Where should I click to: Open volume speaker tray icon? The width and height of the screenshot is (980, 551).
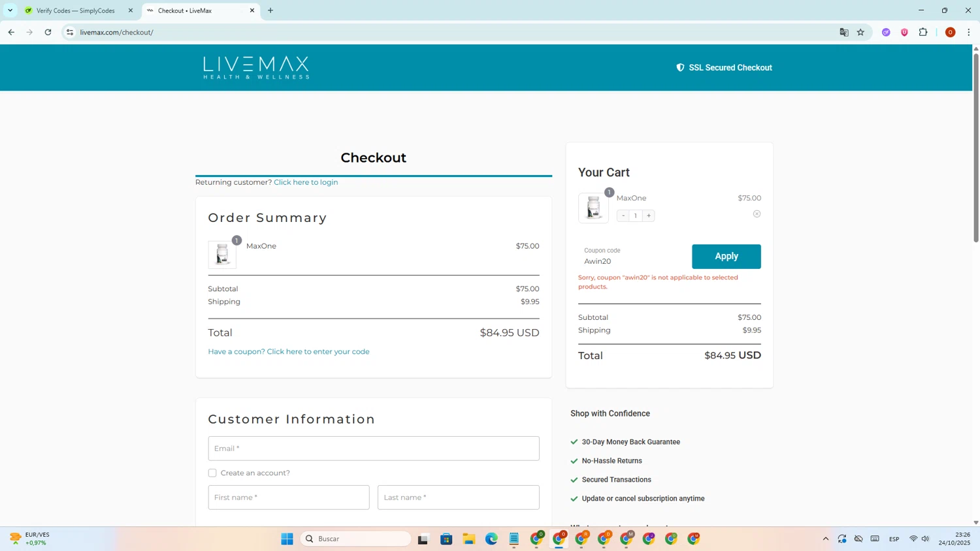pos(925,539)
